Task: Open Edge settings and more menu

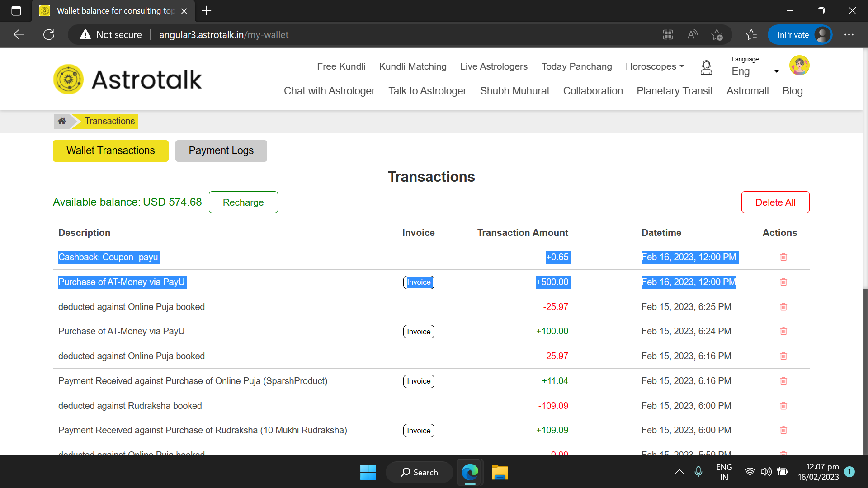Action: tap(849, 35)
